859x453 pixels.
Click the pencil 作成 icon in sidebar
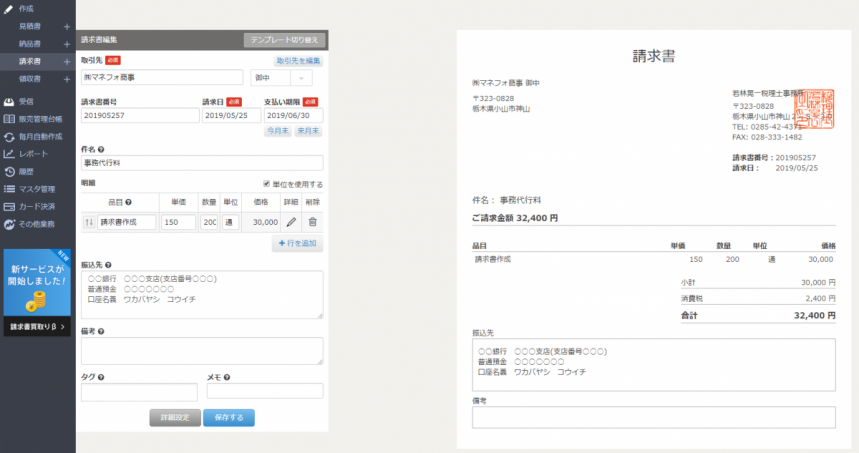8,9
